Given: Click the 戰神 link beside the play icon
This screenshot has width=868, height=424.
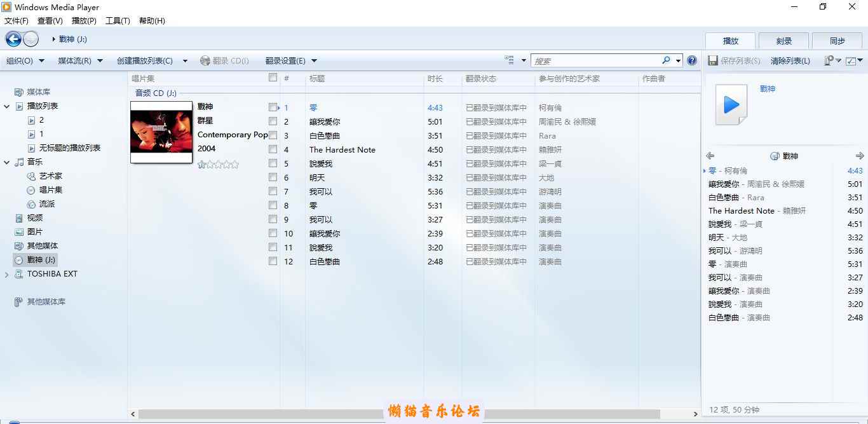Looking at the screenshot, I should pos(768,89).
